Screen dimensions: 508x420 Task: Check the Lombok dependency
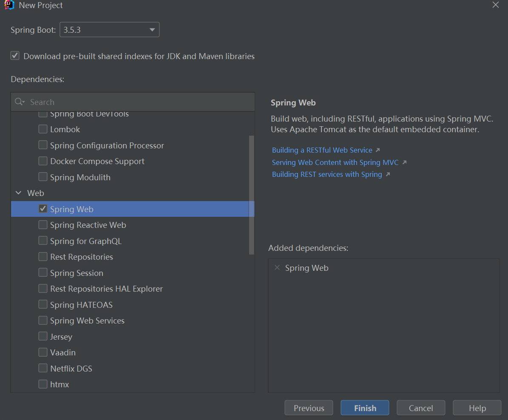click(x=43, y=129)
